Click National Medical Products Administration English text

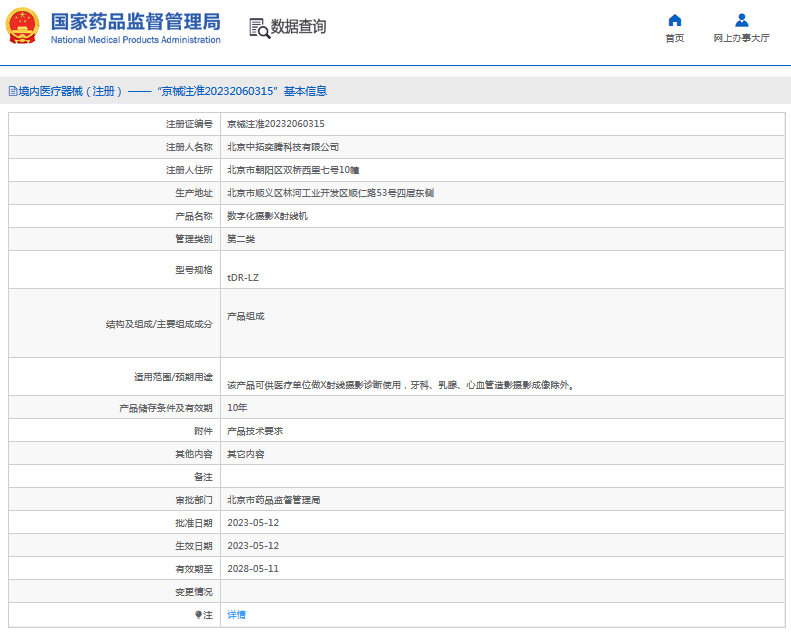point(135,40)
